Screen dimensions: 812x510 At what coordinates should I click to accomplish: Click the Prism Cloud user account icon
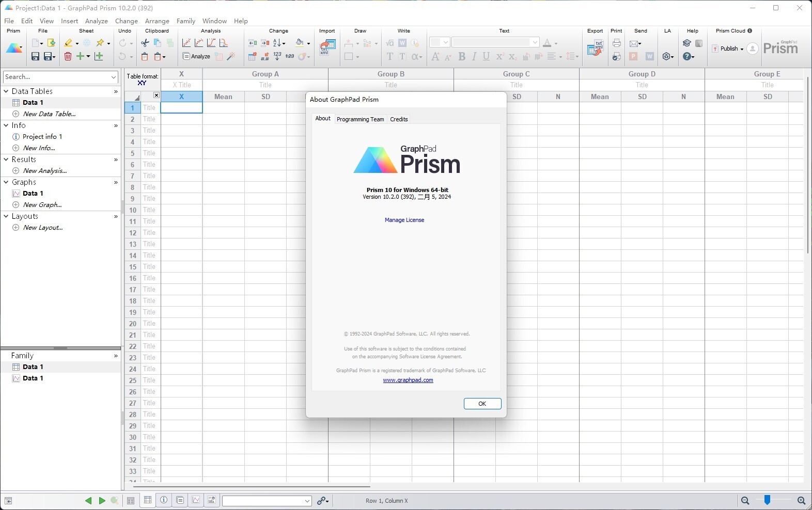[753, 49]
